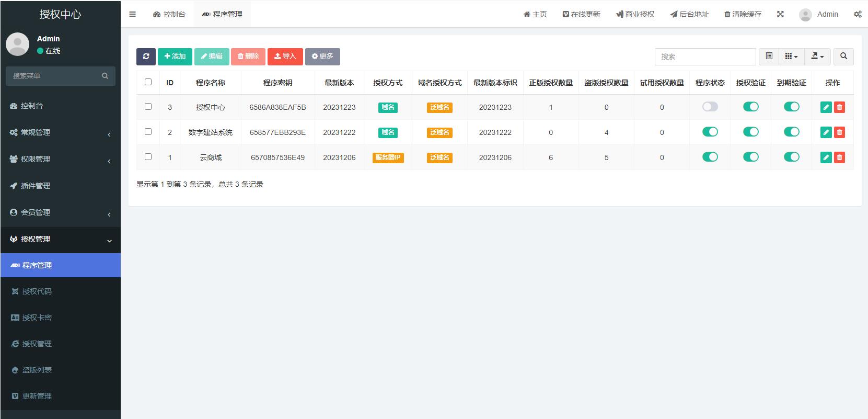Edit the 云商城 row with pencil icon
Image resolution: width=868 pixels, height=419 pixels.
click(826, 157)
